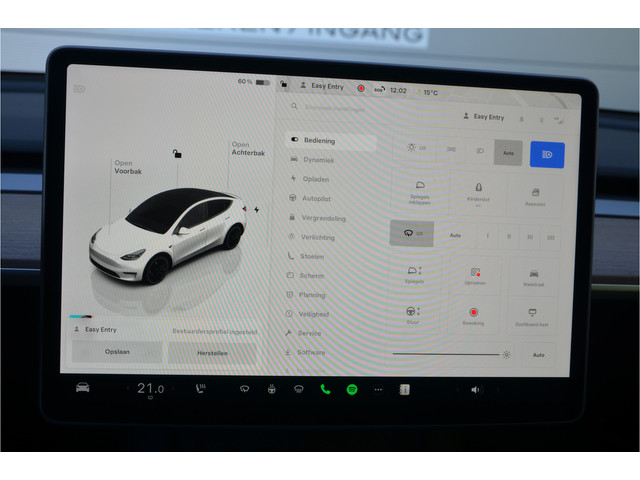
Task: Select Autopilot in settings menu
Action: 316,198
